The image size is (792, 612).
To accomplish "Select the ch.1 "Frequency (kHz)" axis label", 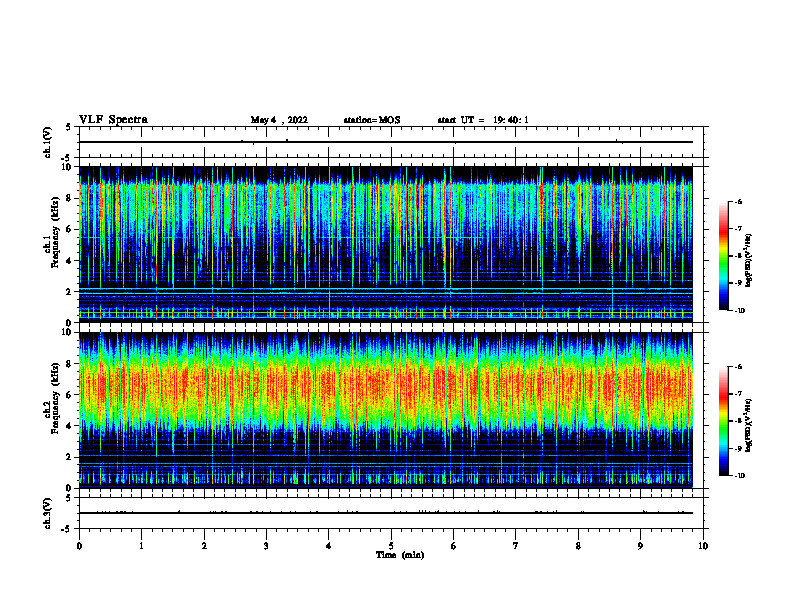I will (x=53, y=233).
